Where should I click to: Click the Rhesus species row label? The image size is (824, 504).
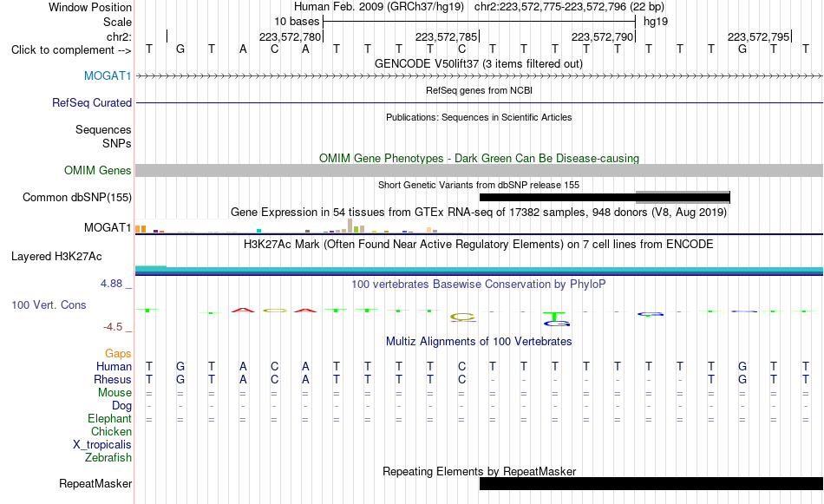(x=113, y=379)
